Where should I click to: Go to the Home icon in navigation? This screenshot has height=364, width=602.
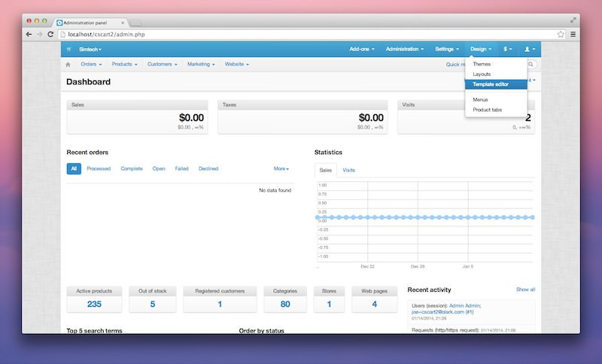point(68,65)
